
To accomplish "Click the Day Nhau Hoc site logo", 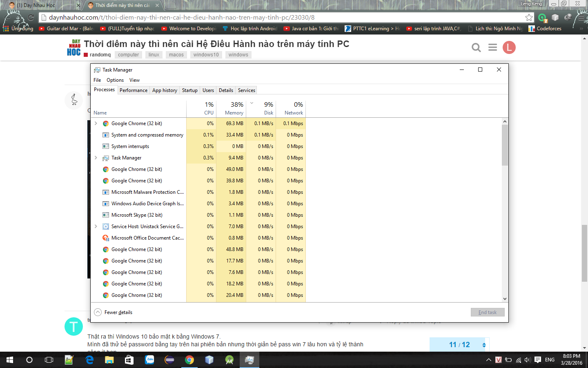I will pyautogui.click(x=74, y=47).
